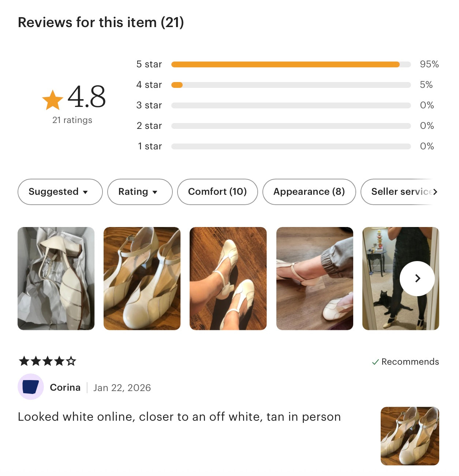The height and width of the screenshot is (476, 459).
Task: Click the 3 star row label
Action: (149, 105)
